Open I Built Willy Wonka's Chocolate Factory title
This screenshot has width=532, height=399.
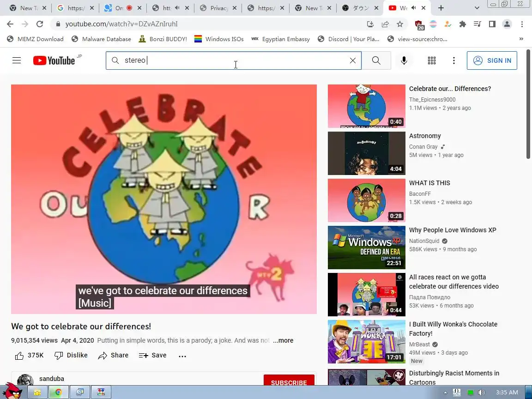click(453, 329)
